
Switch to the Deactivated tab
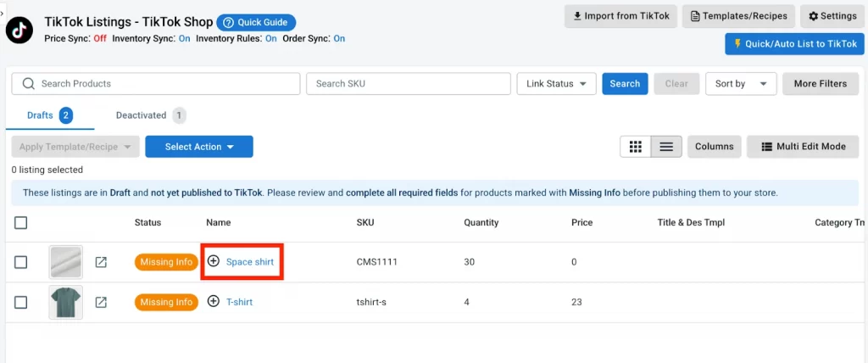[x=151, y=115]
